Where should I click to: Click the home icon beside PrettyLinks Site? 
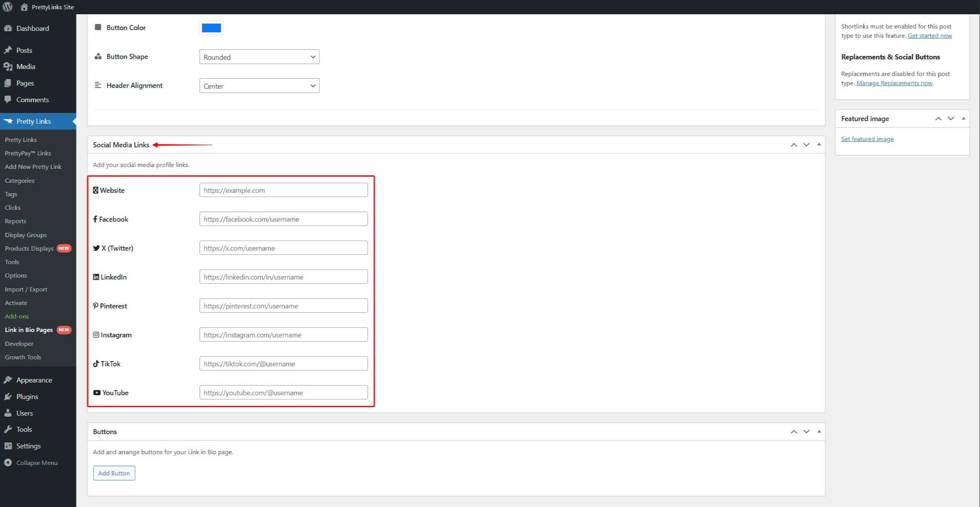pos(24,7)
